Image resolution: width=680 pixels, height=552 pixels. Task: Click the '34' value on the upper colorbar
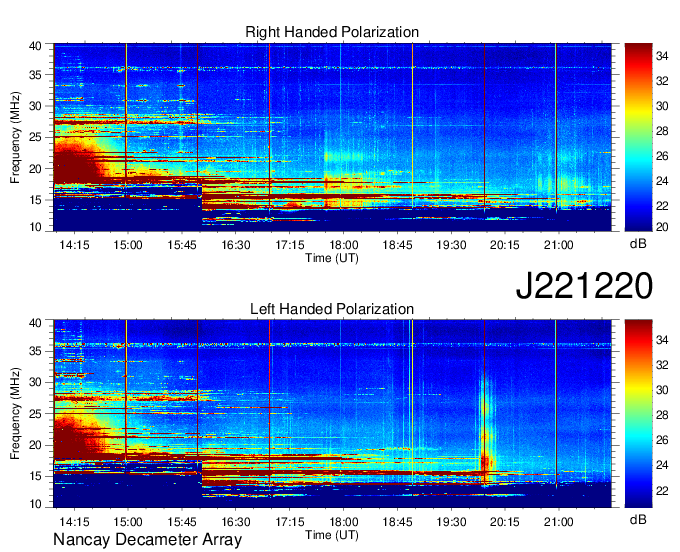[x=662, y=56]
